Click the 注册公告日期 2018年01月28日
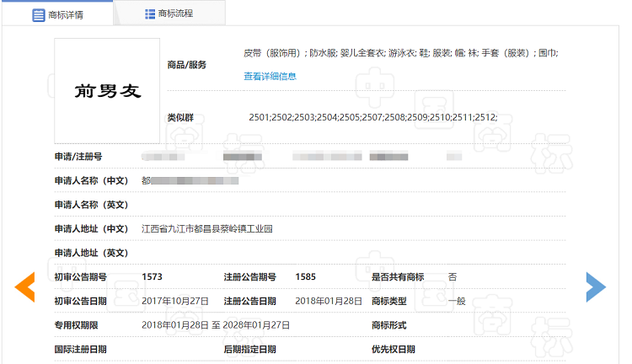The image size is (632, 364). [329, 301]
